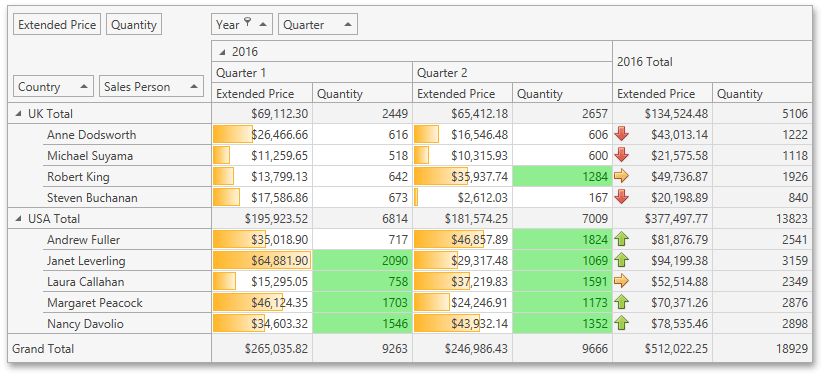Click quantity cell 1703 for Margaret Peacock
Viewport: 826px width, 378px height.
[362, 303]
